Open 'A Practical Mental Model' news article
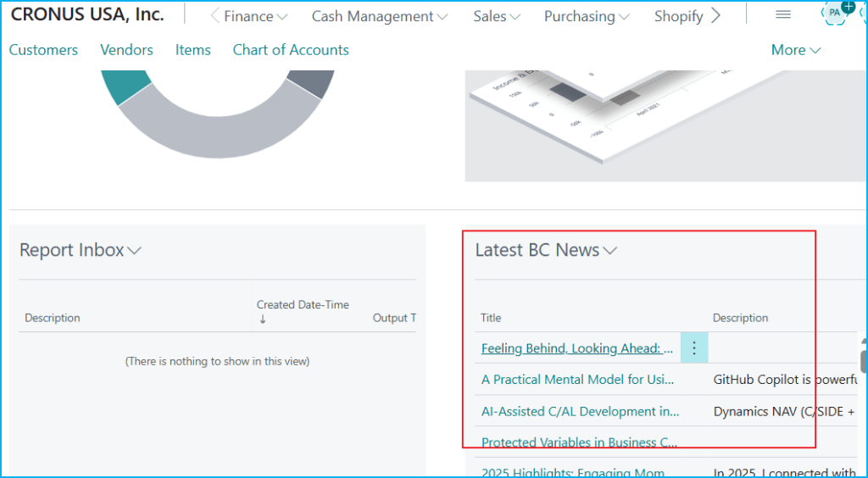The image size is (868, 478). pos(577,380)
